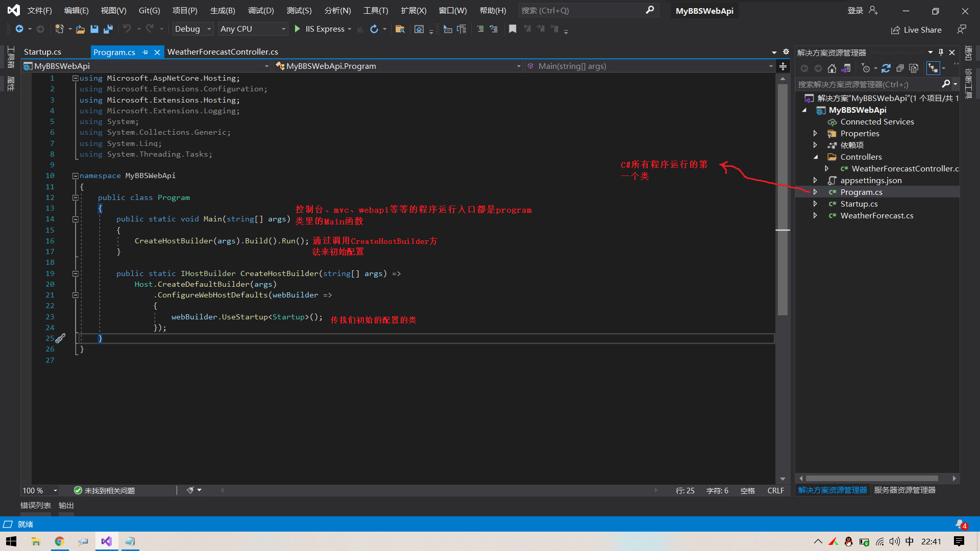This screenshot has height=551, width=980.
Task: Open the IIS Express launch options arrow
Action: (350, 29)
